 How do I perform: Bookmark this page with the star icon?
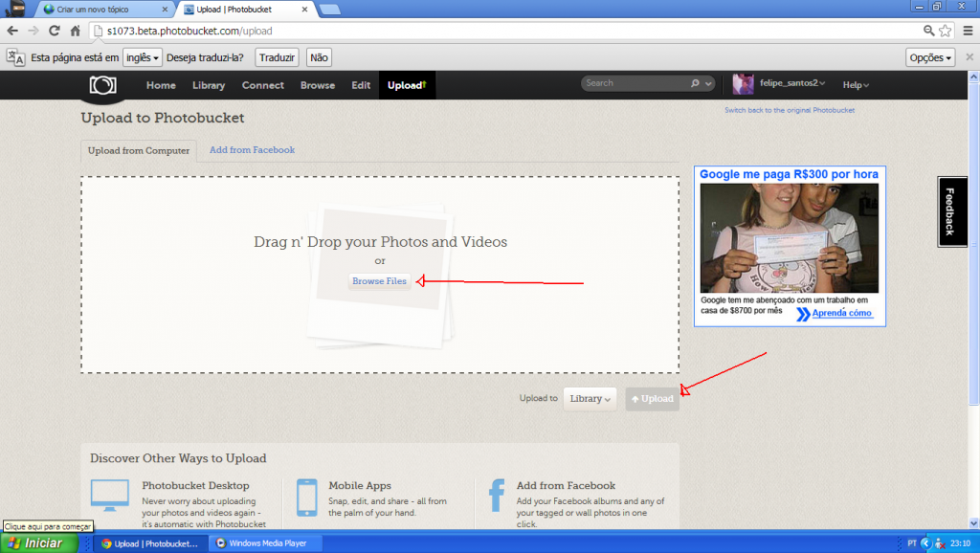click(x=946, y=31)
